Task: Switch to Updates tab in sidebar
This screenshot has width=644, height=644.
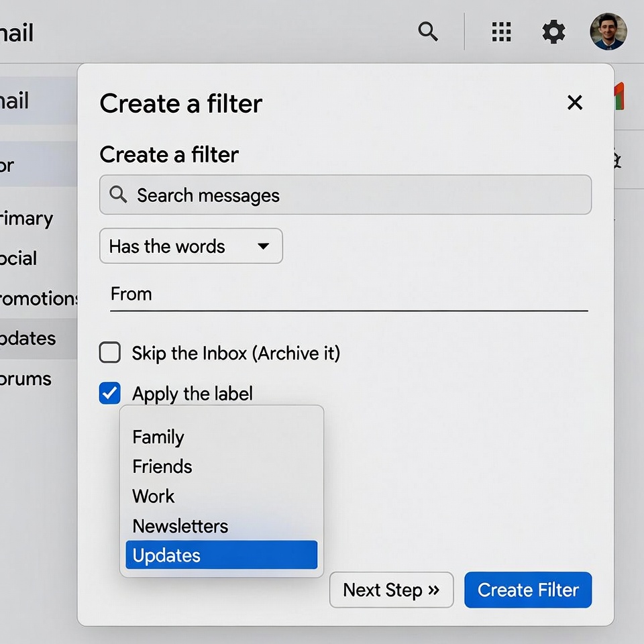Action: click(x=30, y=338)
